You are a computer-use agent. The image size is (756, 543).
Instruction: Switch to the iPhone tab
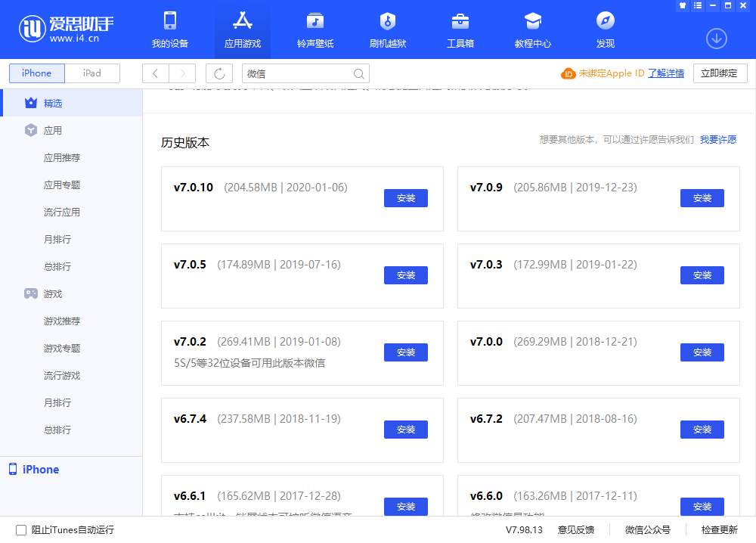click(36, 73)
